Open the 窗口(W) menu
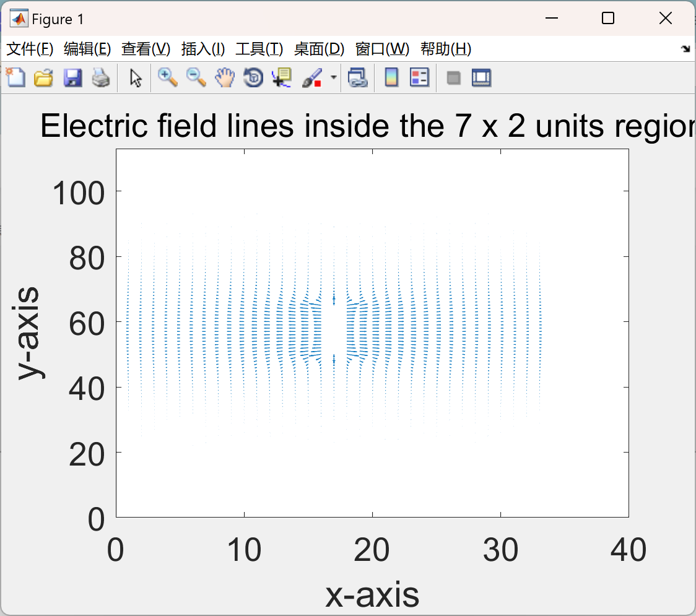 pos(382,49)
